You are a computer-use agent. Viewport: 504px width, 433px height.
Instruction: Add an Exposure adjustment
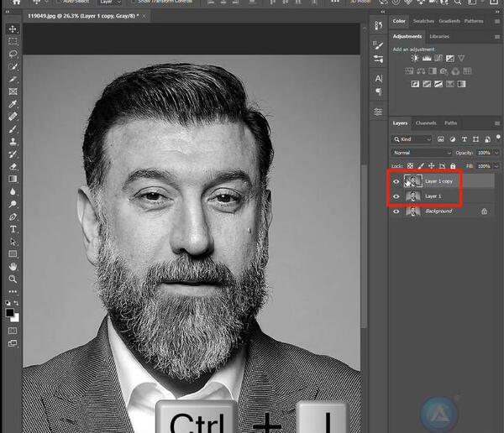pyautogui.click(x=450, y=58)
